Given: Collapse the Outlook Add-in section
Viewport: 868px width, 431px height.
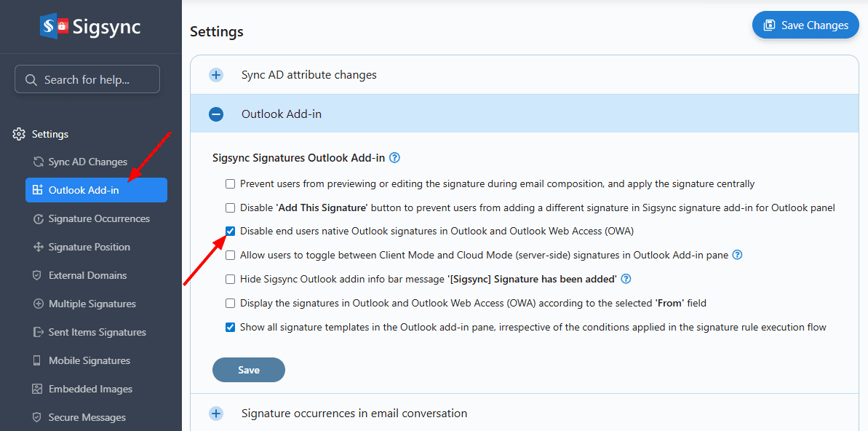Looking at the screenshot, I should pos(216,114).
